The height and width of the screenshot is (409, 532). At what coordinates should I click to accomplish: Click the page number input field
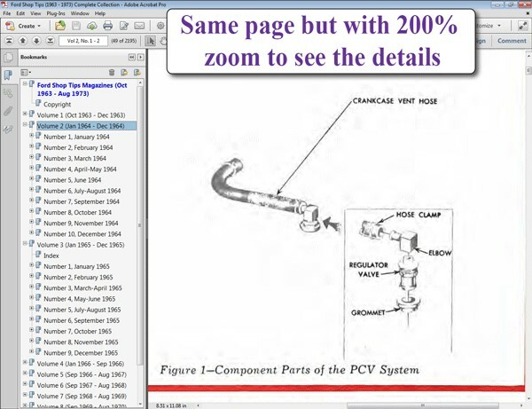tap(84, 41)
